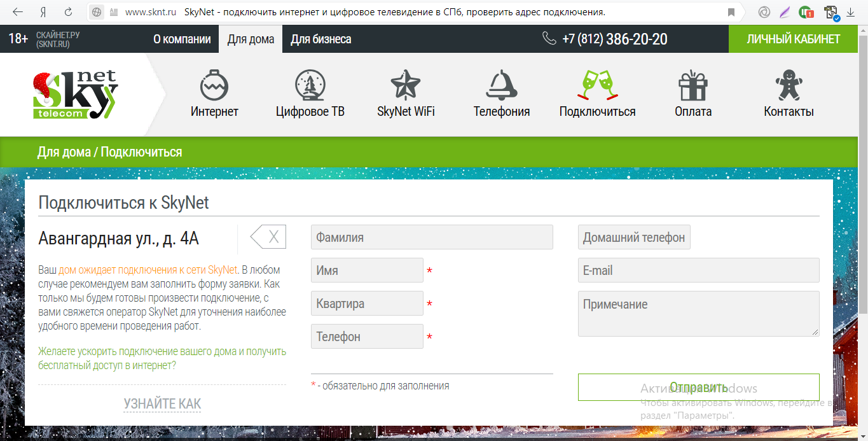
Task: Open the browser downloads arrow icon
Action: (x=850, y=12)
